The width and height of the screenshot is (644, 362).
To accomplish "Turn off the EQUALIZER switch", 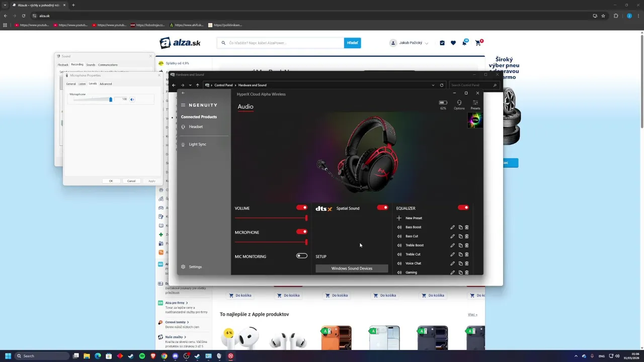I will 463,207.
